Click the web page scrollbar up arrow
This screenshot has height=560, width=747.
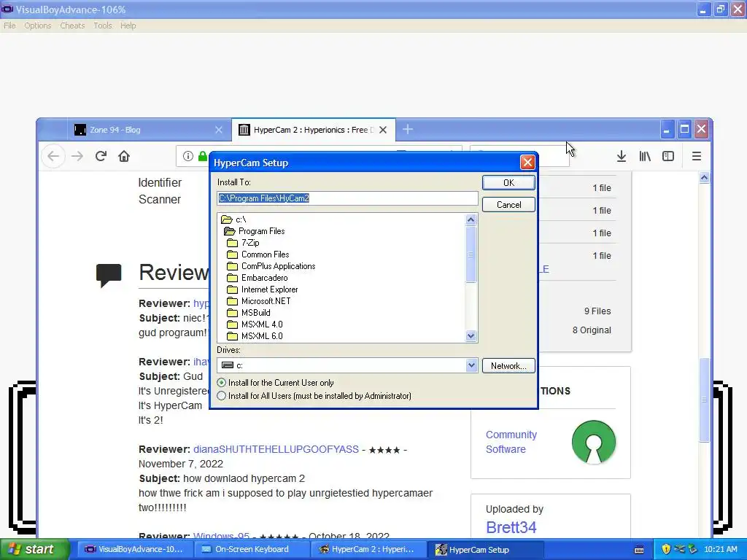(704, 178)
